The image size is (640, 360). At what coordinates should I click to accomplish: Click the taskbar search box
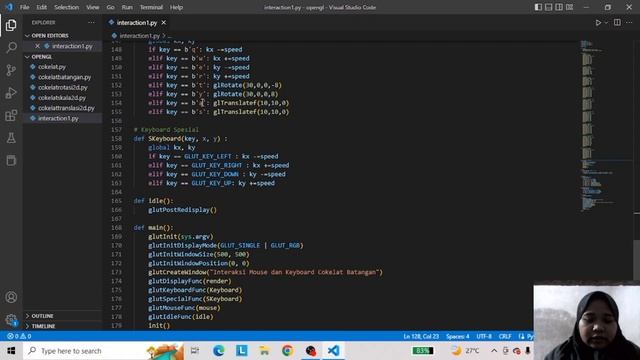point(104,351)
